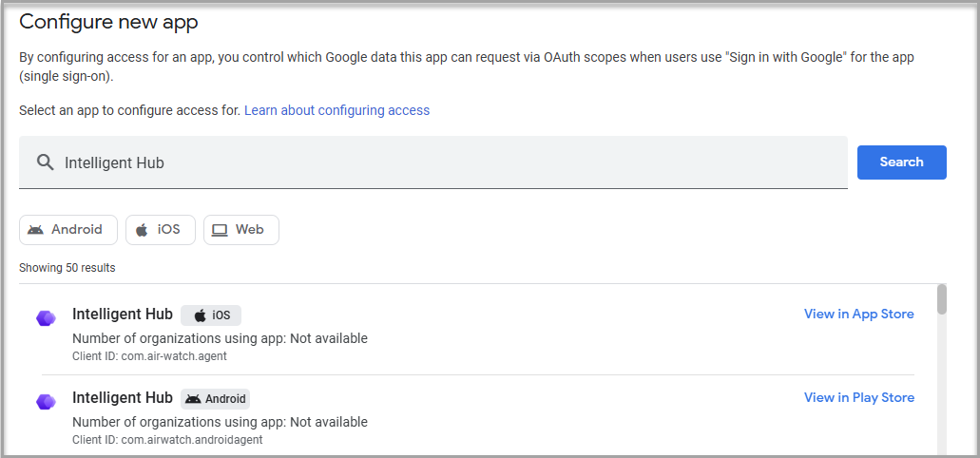This screenshot has width=980, height=458.
Task: Click the Apple logo in iOS filter chip
Action: point(142,230)
